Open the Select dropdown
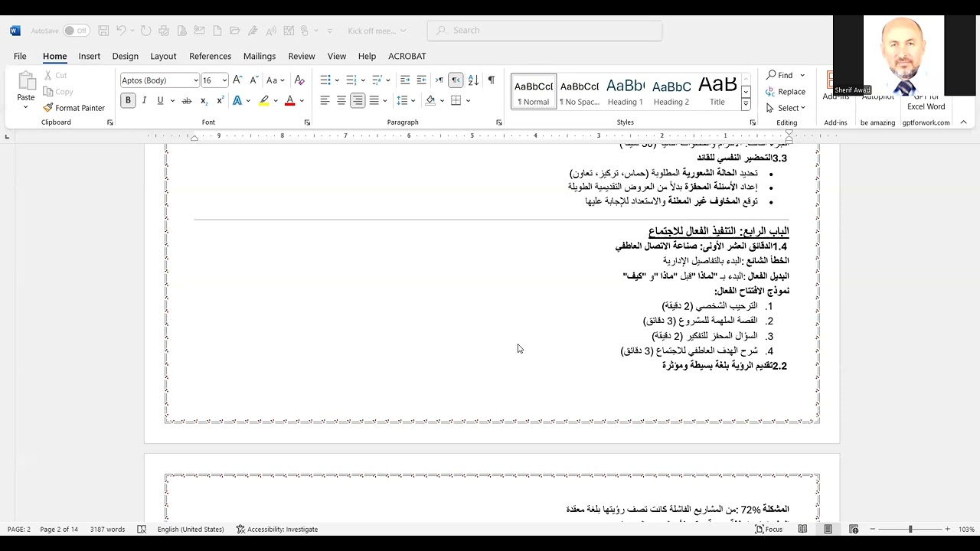This screenshot has height=551, width=980. (x=786, y=108)
